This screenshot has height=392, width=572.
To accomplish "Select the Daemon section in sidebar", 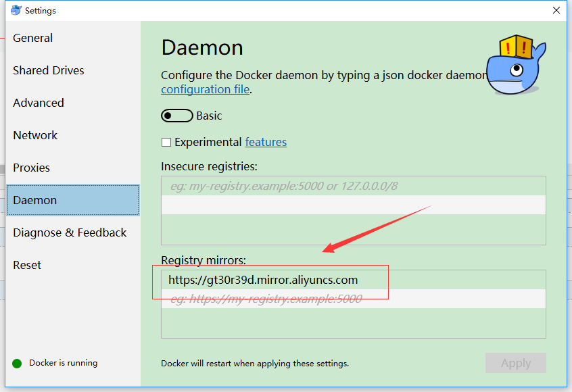I will 73,200.
